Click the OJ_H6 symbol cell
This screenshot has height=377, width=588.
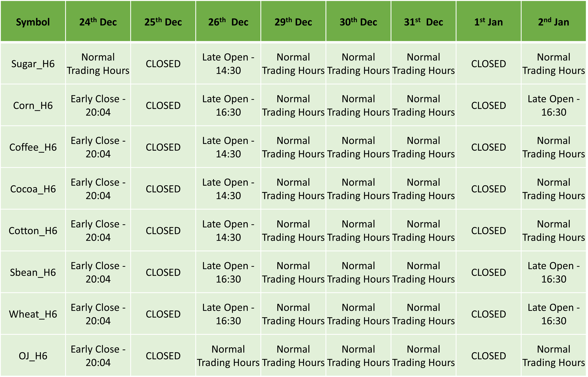coord(33,356)
